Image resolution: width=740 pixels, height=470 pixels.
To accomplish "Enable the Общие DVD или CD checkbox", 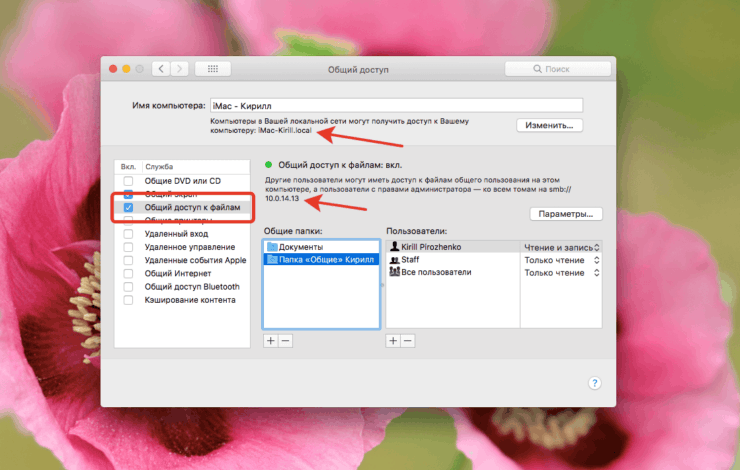I will coord(128,180).
